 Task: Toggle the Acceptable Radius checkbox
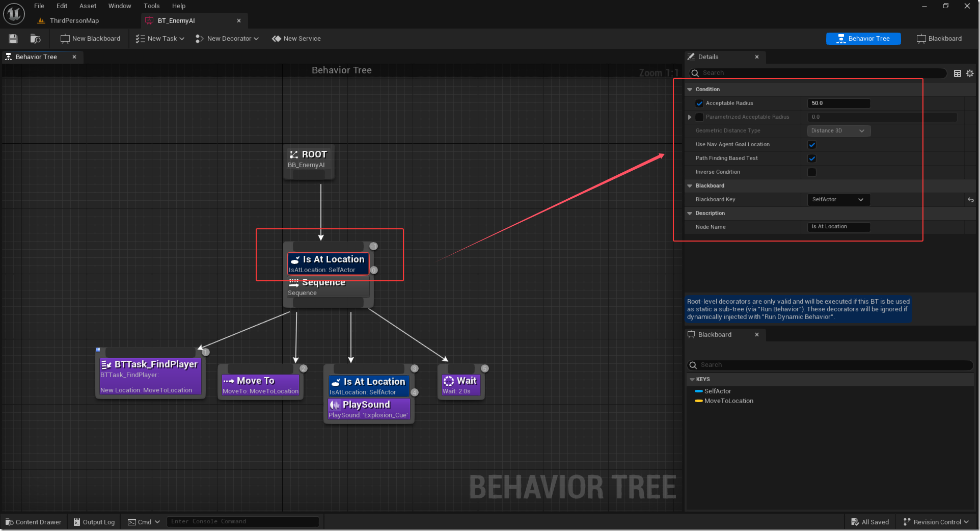click(x=699, y=103)
